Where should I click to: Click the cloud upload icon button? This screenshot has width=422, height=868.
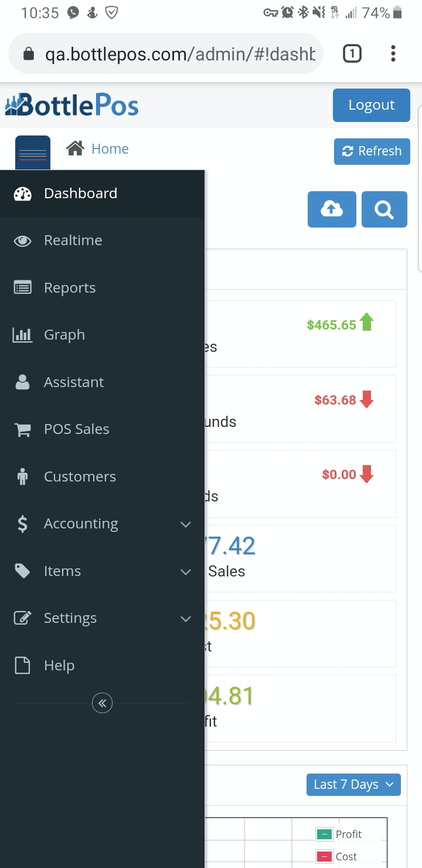332,209
